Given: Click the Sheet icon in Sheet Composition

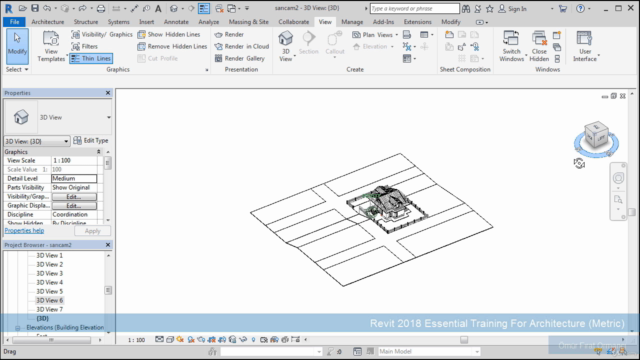Looking at the screenshot, I should tap(449, 35).
